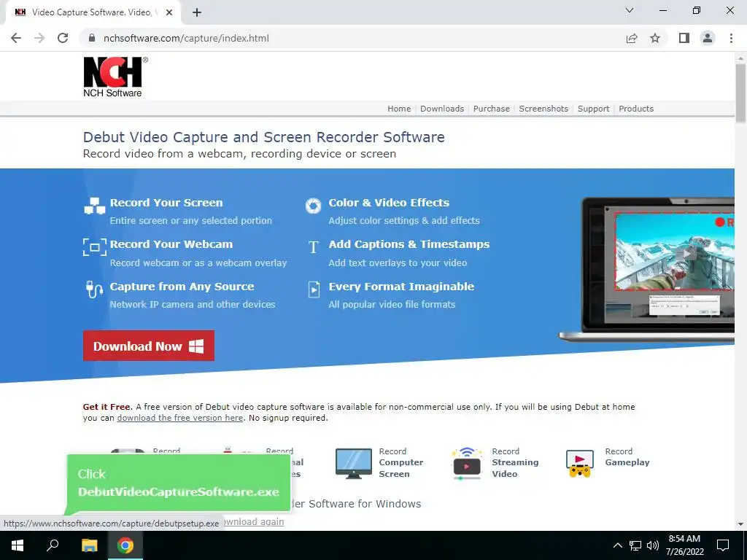Bookmark this page with star icon
This screenshot has height=560, width=747.
(655, 38)
